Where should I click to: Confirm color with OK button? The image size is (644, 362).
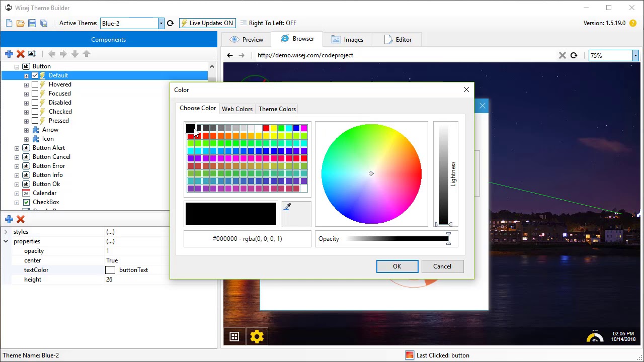[x=397, y=266]
